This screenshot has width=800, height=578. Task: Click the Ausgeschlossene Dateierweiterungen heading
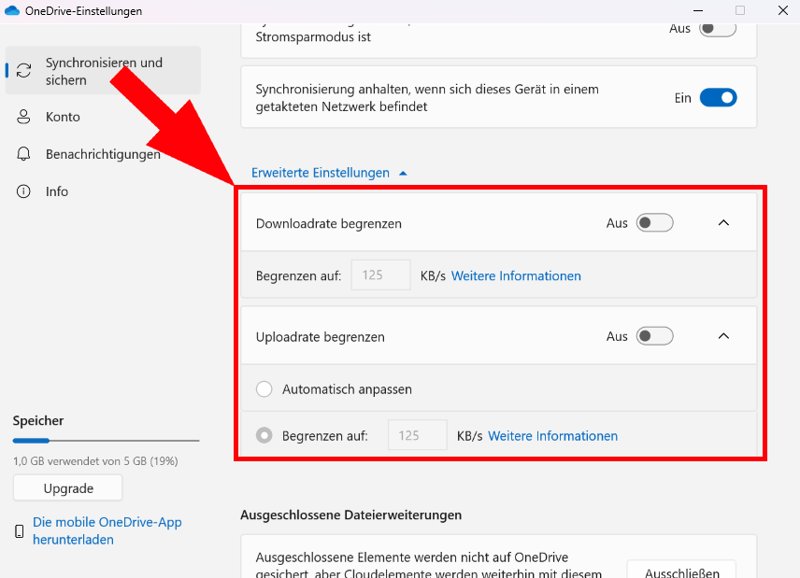click(x=351, y=515)
